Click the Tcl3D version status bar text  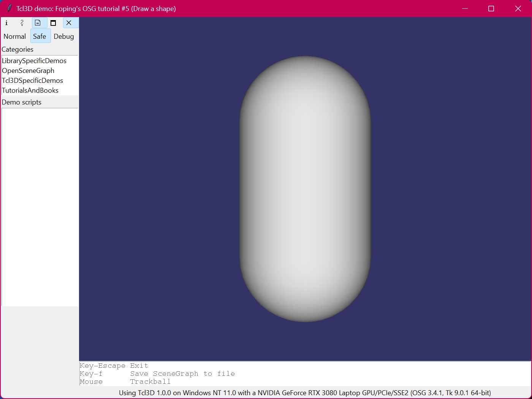tap(305, 393)
